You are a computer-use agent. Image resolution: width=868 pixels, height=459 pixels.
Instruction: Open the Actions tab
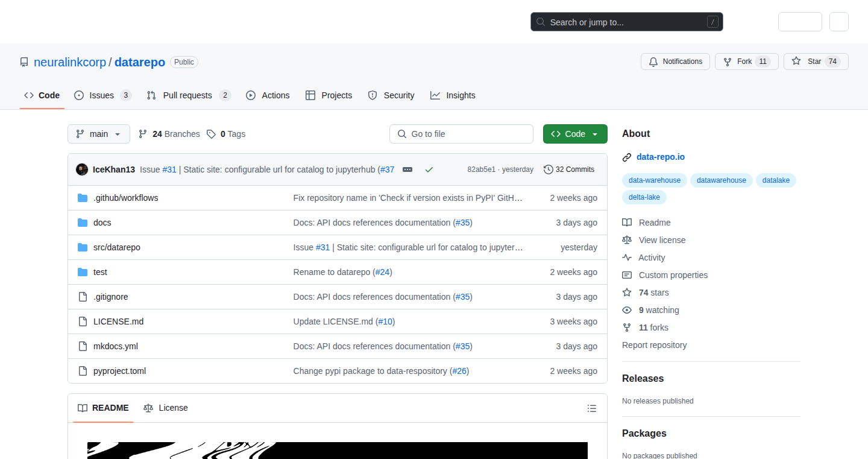point(268,95)
